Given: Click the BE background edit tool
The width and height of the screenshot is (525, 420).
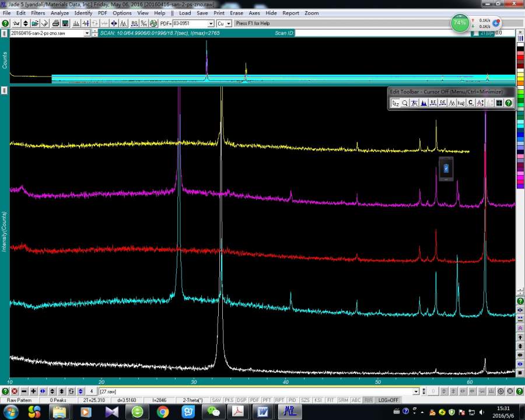Looking at the screenshot, I should pos(433,103).
